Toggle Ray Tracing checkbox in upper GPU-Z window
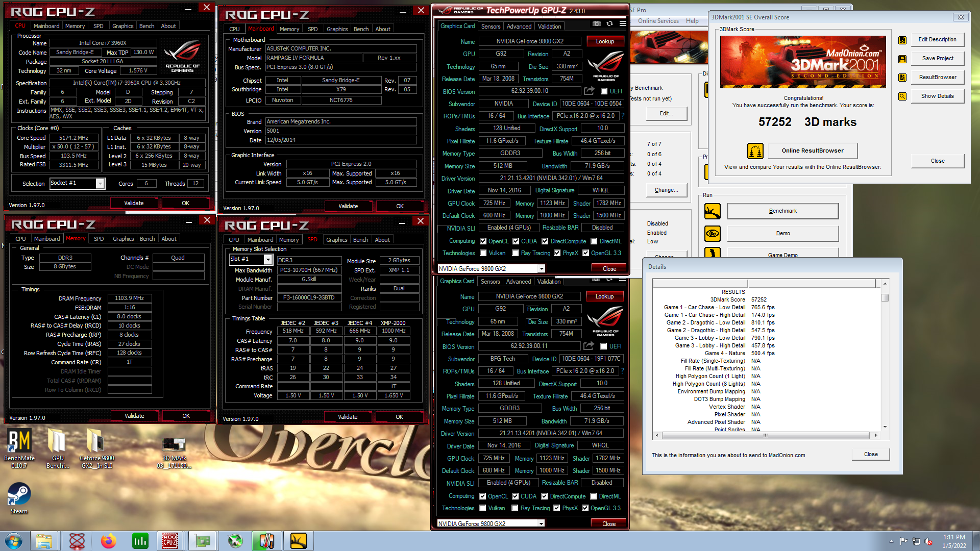980x551 pixels. point(516,253)
